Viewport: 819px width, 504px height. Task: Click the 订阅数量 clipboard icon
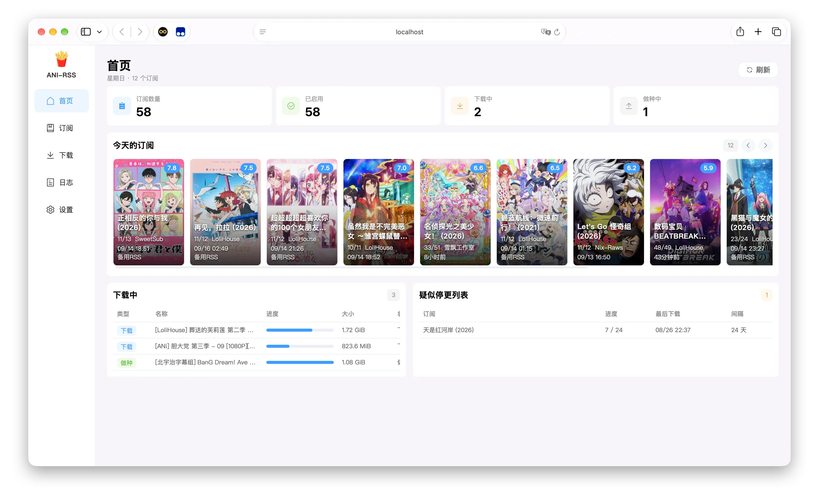(x=122, y=106)
